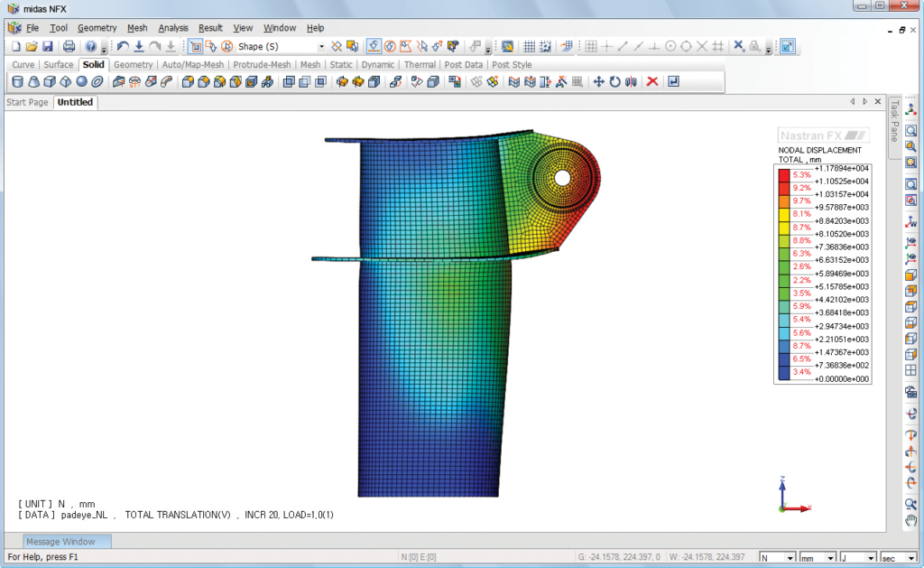Select the Move/translate cross-arrow icon
The width and height of the screenshot is (924, 568).
coord(597,82)
